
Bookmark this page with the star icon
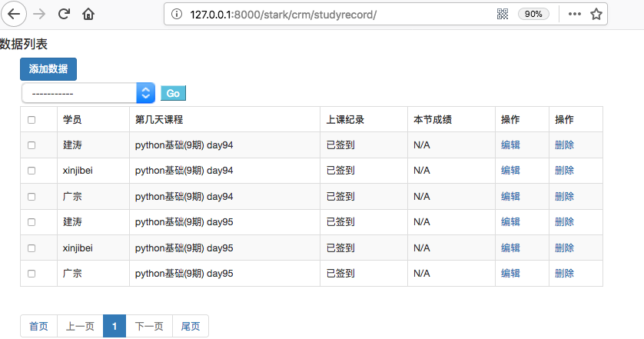596,14
